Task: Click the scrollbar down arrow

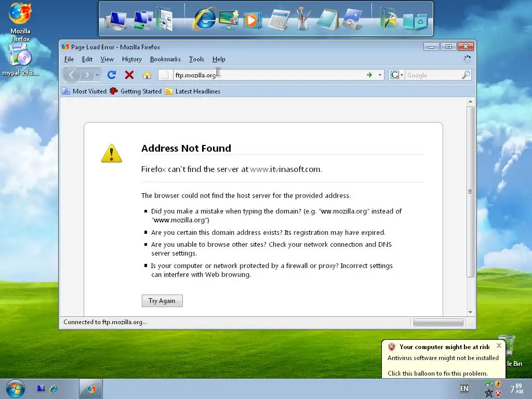Action: coord(470,312)
